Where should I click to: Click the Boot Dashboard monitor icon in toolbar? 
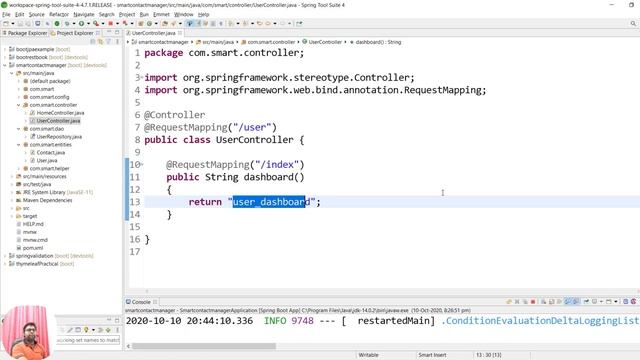38,24
